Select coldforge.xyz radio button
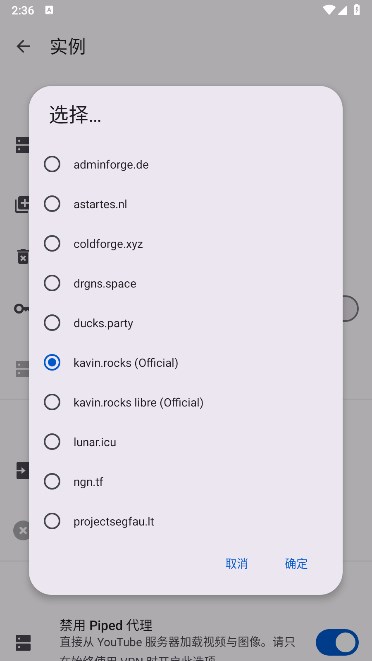372x661 pixels. pyautogui.click(x=186, y=244)
